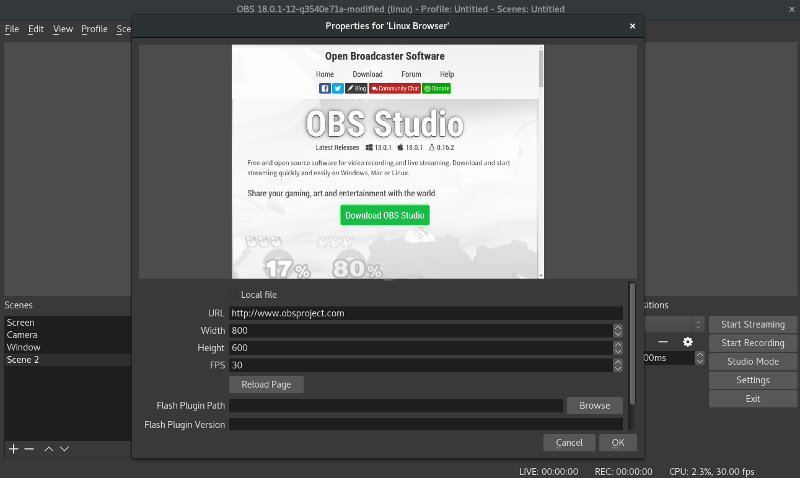Click Cancel in the Properties dialog
Image resolution: width=800 pixels, height=478 pixels.
(569, 443)
